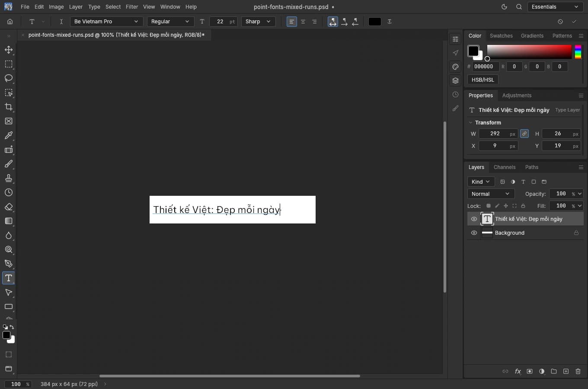Toggle dark mode moon icon

point(504,7)
